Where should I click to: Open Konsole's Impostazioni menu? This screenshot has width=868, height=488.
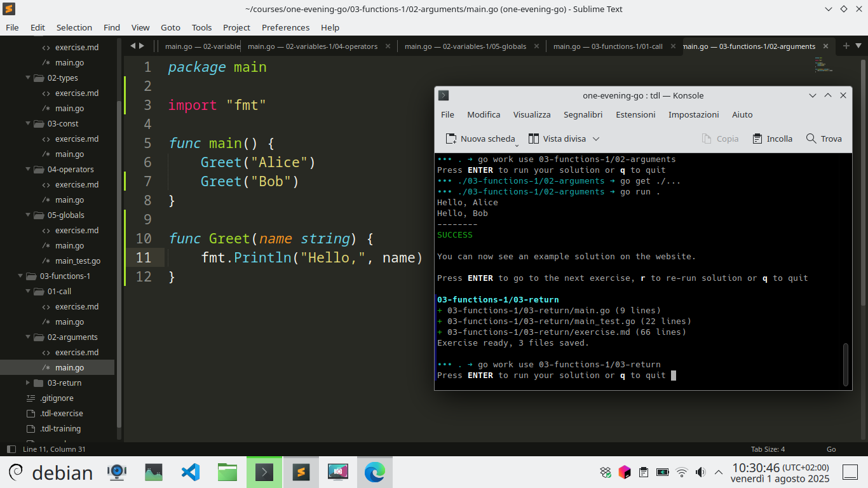point(693,114)
